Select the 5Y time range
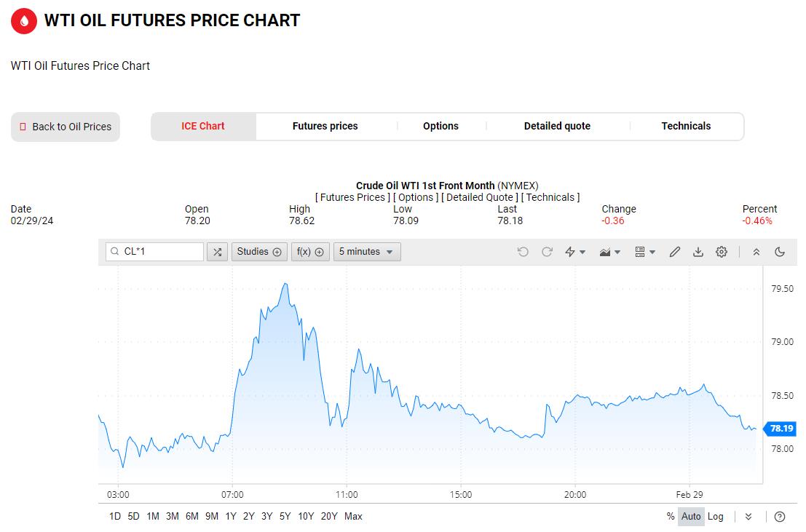The height and width of the screenshot is (532, 806). point(285,517)
